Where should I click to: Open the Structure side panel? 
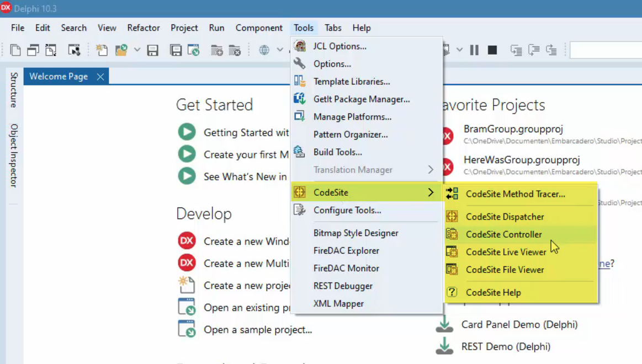(13, 90)
